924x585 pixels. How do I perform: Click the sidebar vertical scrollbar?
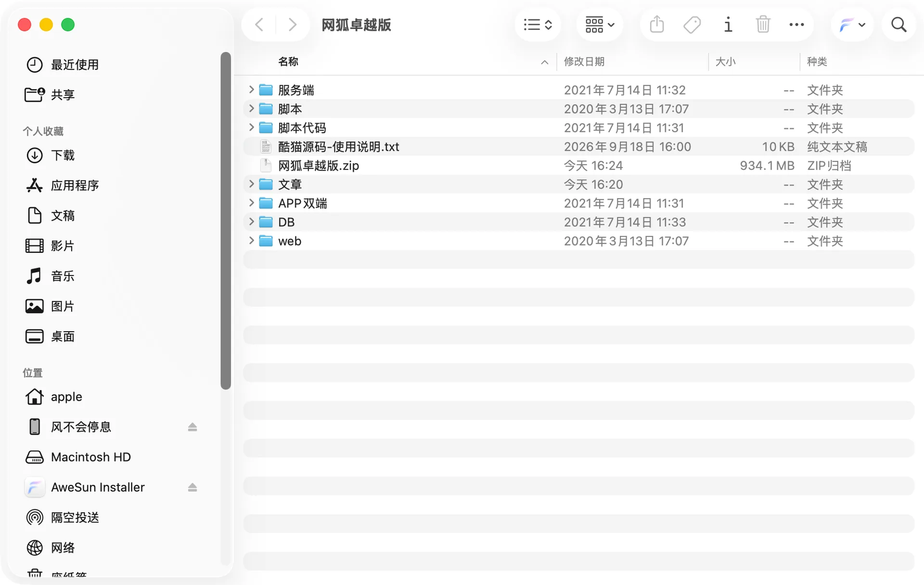[226, 221]
